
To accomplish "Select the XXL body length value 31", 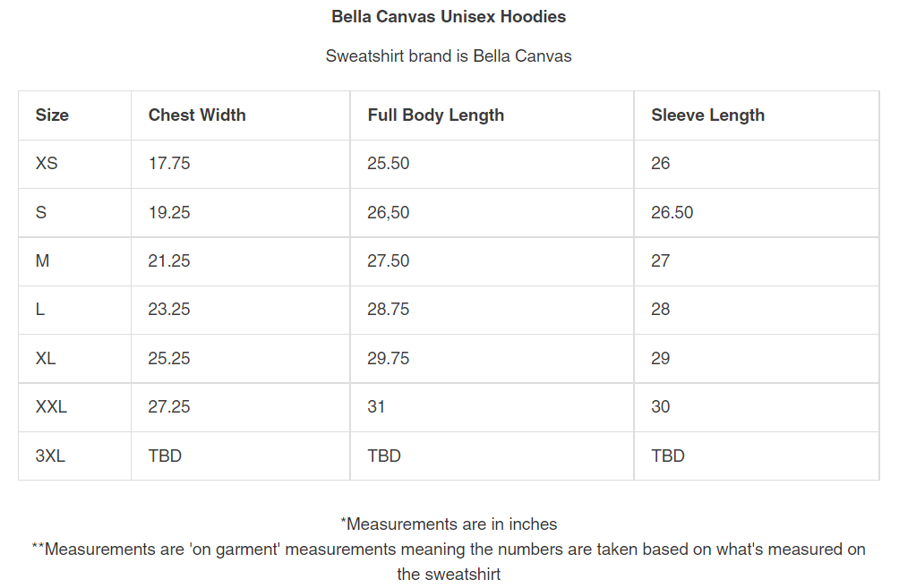I will 376,406.
